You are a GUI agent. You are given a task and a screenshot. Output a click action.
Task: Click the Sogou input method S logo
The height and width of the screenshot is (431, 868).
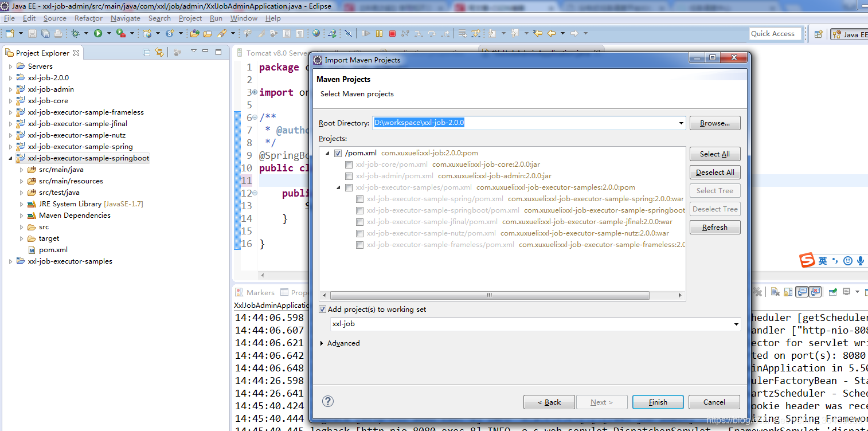coord(807,260)
